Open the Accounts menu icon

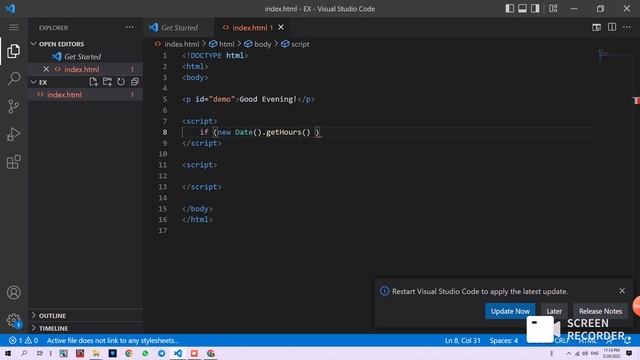[13, 292]
